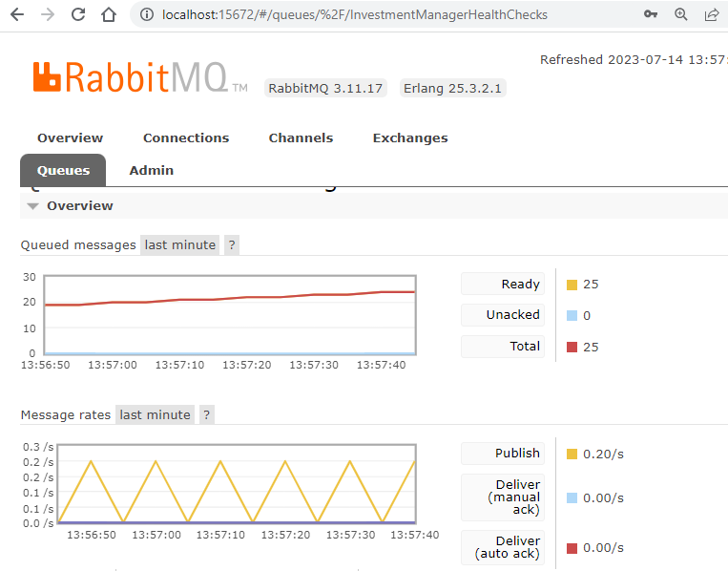Click the Unacked legend label
Image resolution: width=728 pixels, height=571 pixels.
(x=503, y=315)
